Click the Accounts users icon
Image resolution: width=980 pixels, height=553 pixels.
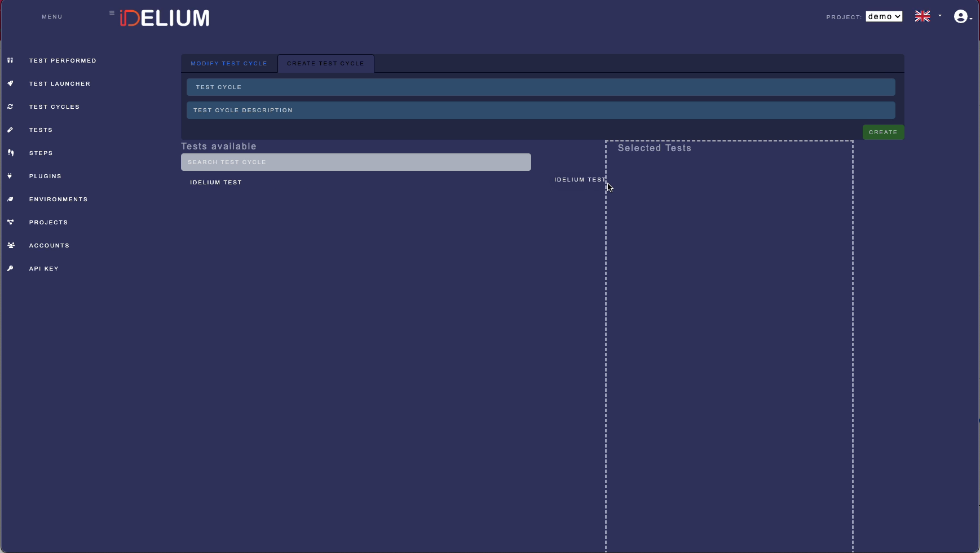coord(11,245)
